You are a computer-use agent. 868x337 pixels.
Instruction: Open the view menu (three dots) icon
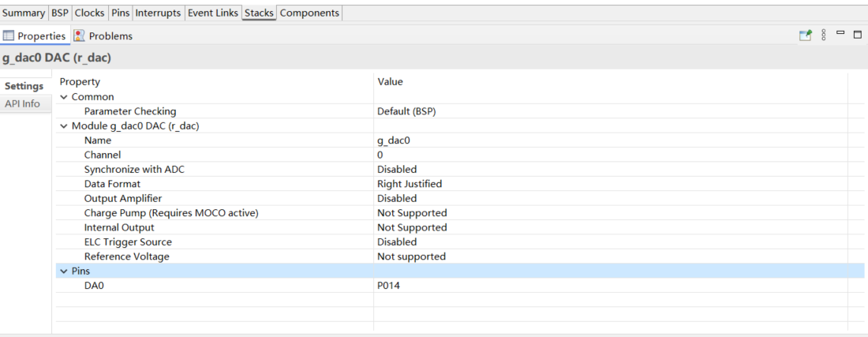coord(824,35)
